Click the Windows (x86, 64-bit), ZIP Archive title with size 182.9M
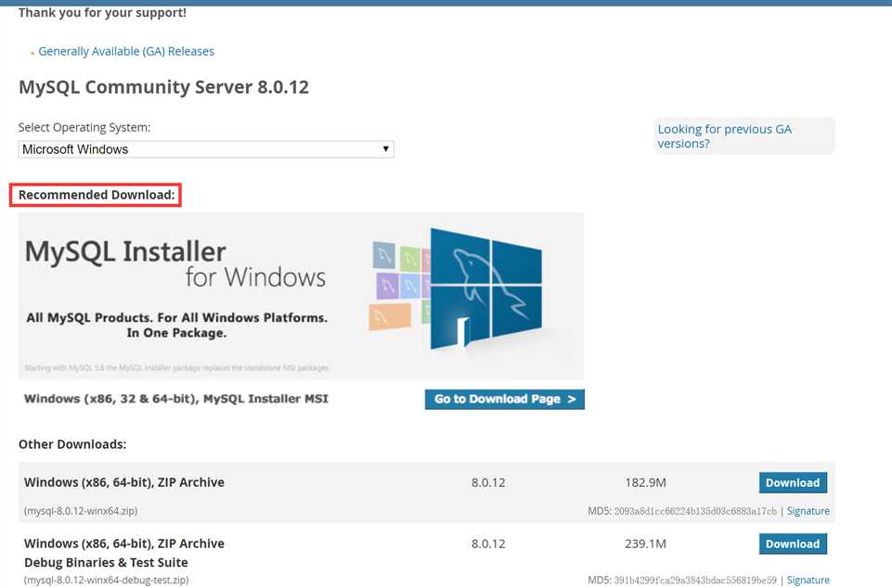The height and width of the screenshot is (588, 892). pyautogui.click(x=124, y=482)
